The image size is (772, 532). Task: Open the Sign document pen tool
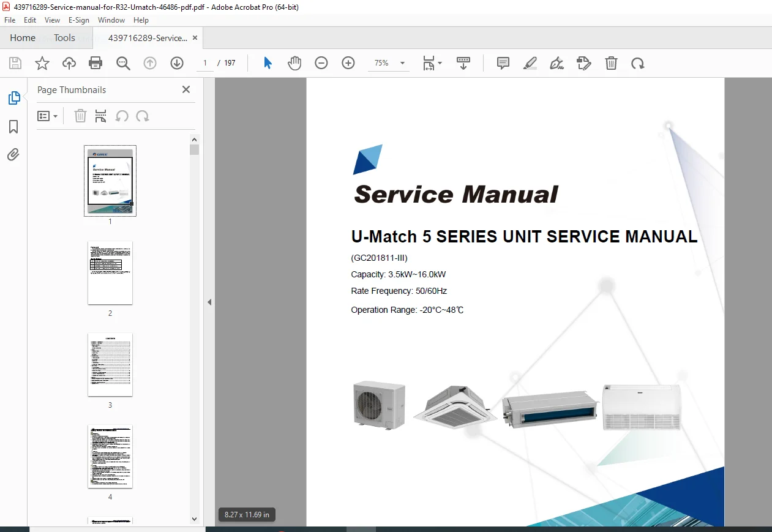557,63
